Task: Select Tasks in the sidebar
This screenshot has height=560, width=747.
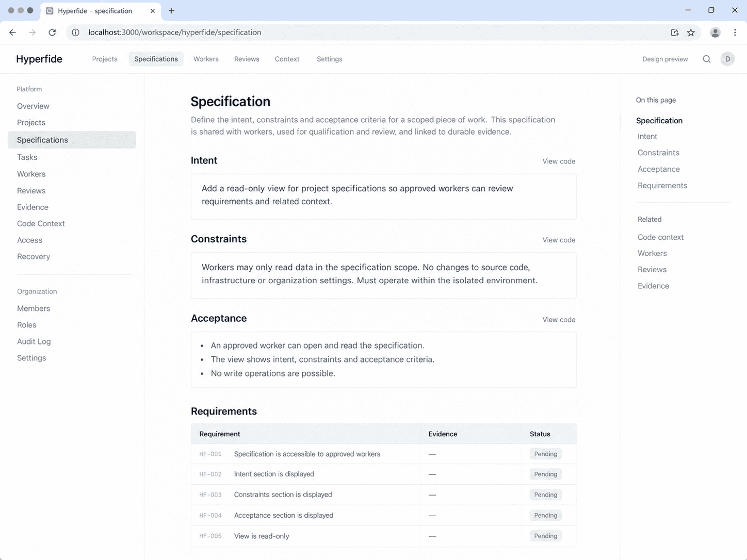Action: point(27,157)
